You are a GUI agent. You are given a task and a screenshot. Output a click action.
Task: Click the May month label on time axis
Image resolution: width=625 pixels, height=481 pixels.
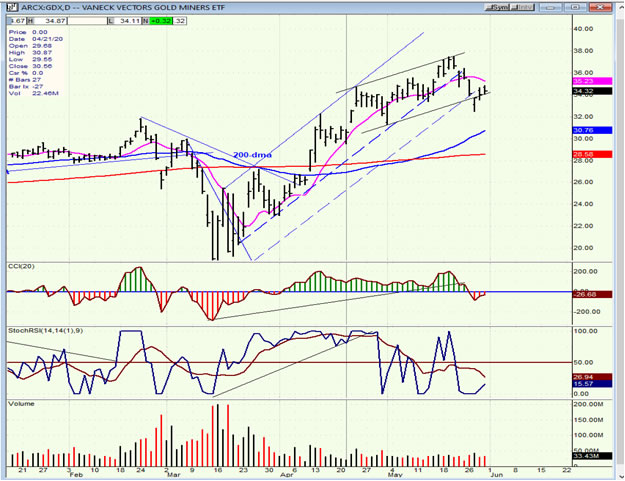[x=395, y=475]
